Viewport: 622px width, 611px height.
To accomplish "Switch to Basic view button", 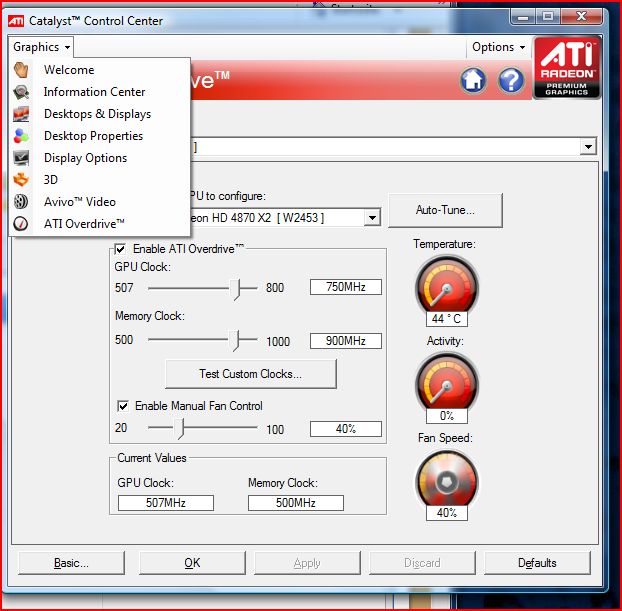I will tap(71, 563).
